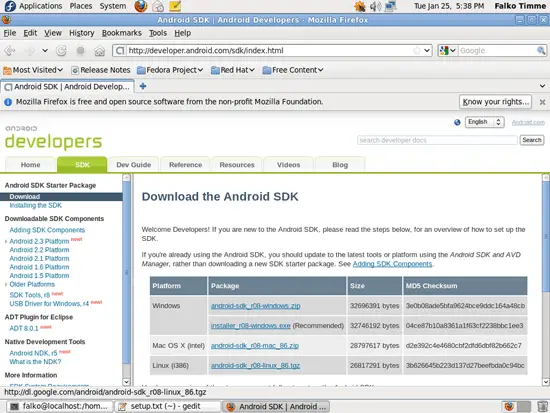Screen dimensions: 550x413
Task: Bookmark this page with the star
Action: tap(417, 51)
